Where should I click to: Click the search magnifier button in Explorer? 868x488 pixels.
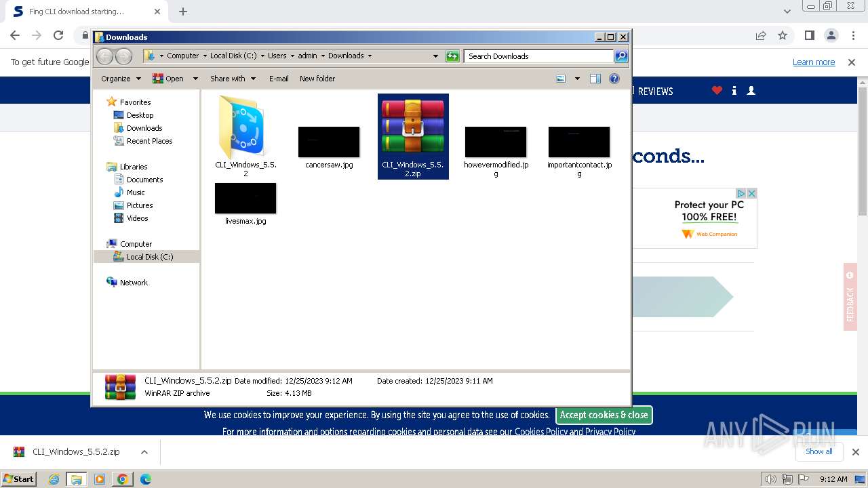620,56
